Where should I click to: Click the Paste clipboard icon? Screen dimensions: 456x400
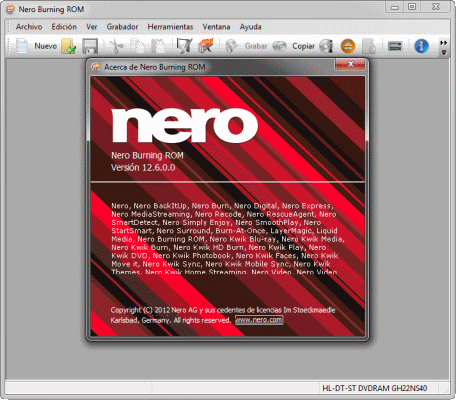point(158,46)
